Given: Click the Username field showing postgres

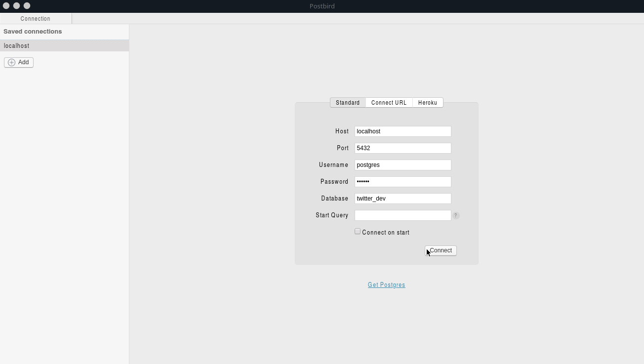Looking at the screenshot, I should tap(402, 164).
